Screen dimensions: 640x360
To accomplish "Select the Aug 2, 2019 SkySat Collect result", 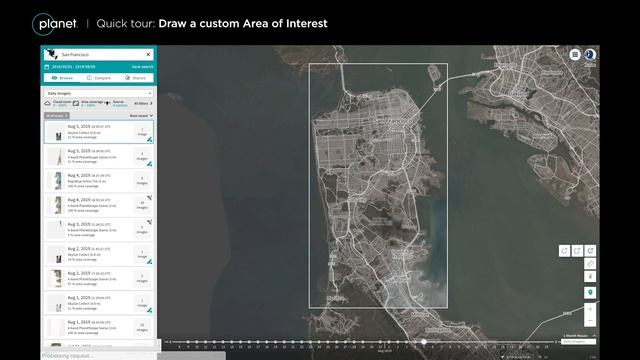I will point(99,254).
